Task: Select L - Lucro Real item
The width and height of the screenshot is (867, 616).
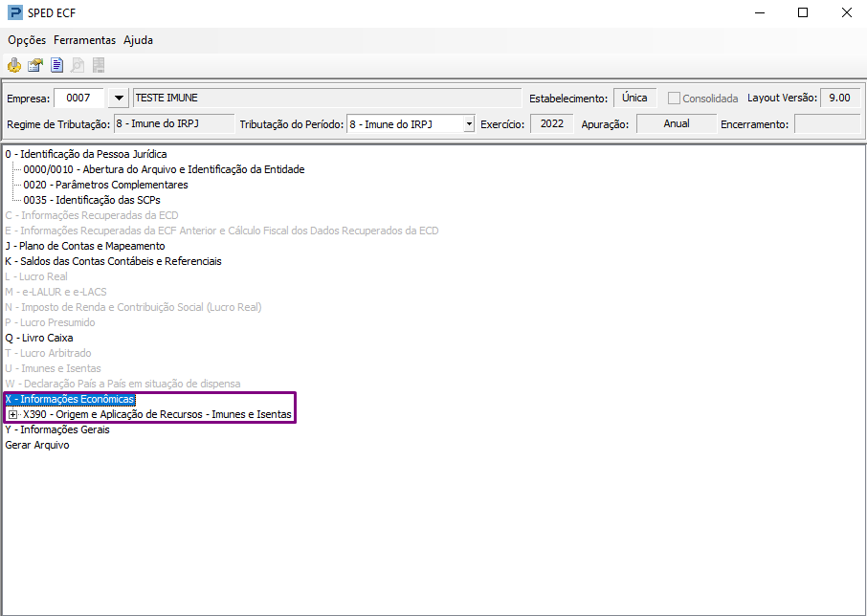Action: (36, 276)
